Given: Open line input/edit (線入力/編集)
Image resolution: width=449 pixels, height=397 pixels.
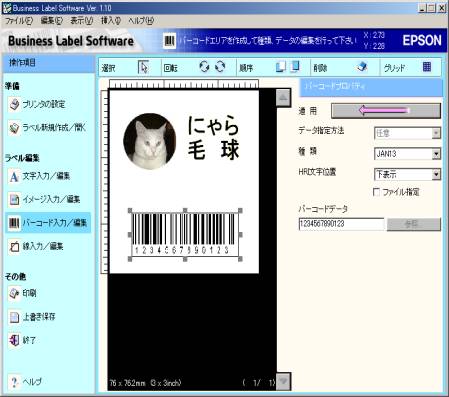Looking at the screenshot, I should point(36,246).
